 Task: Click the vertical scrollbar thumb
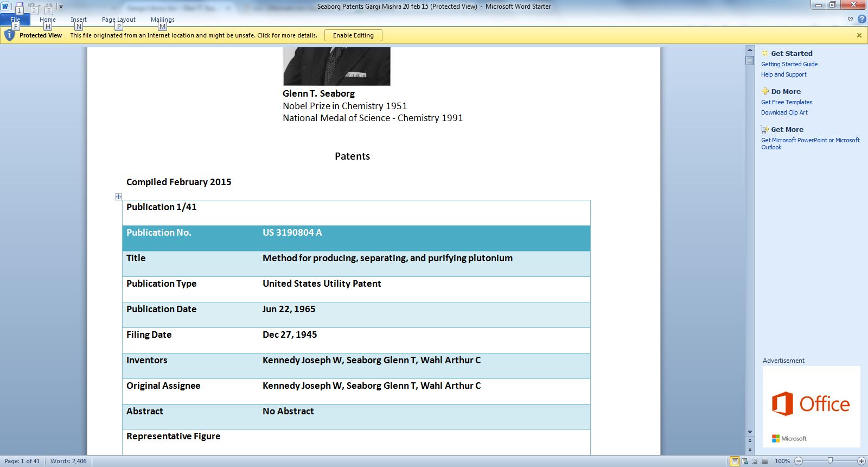(750, 60)
